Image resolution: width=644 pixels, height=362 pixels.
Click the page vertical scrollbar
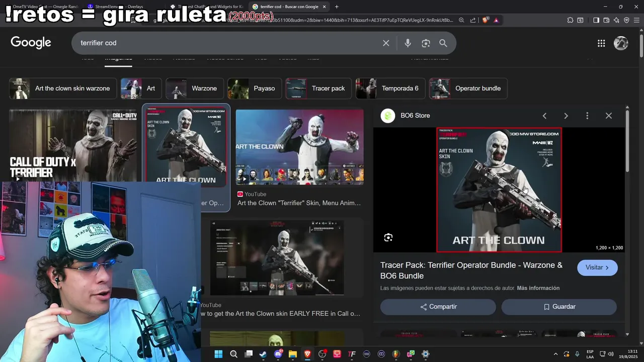click(x=641, y=45)
